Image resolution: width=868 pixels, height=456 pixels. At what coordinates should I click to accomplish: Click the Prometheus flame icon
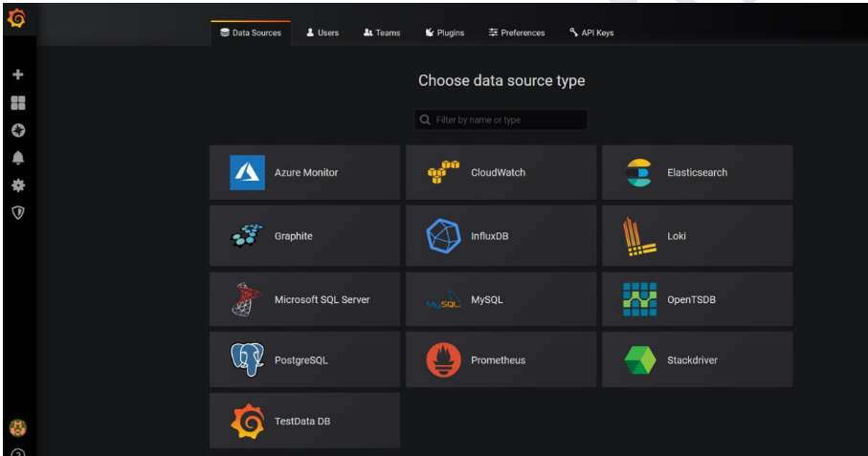443,359
